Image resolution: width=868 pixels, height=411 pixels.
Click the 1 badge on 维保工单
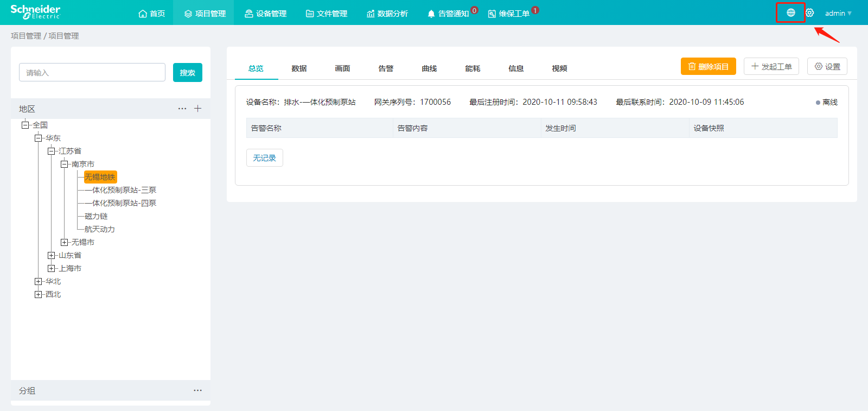(x=535, y=10)
